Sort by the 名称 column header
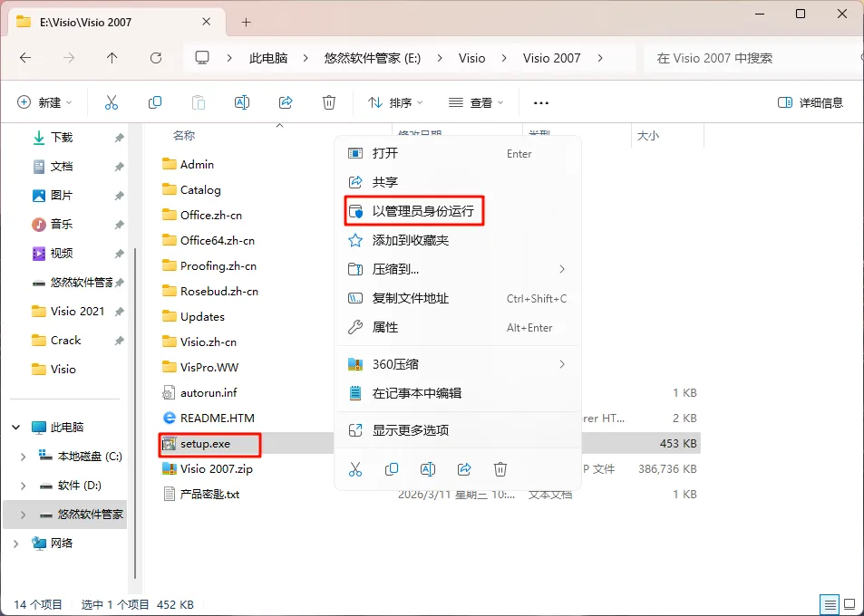Screen dimensions: 864x616 (x=184, y=135)
